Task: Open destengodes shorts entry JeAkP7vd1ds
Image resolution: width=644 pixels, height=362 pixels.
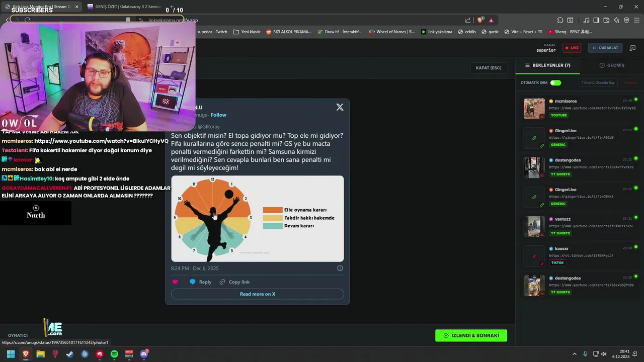Action: (x=581, y=167)
